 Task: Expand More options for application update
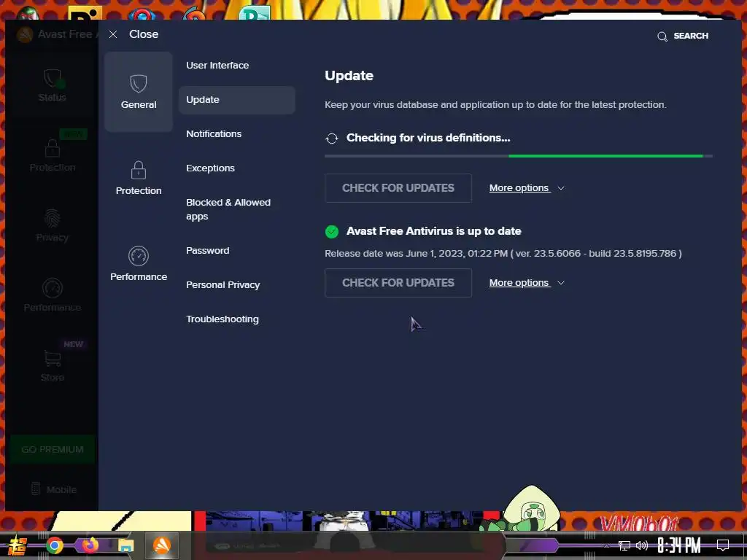527,283
